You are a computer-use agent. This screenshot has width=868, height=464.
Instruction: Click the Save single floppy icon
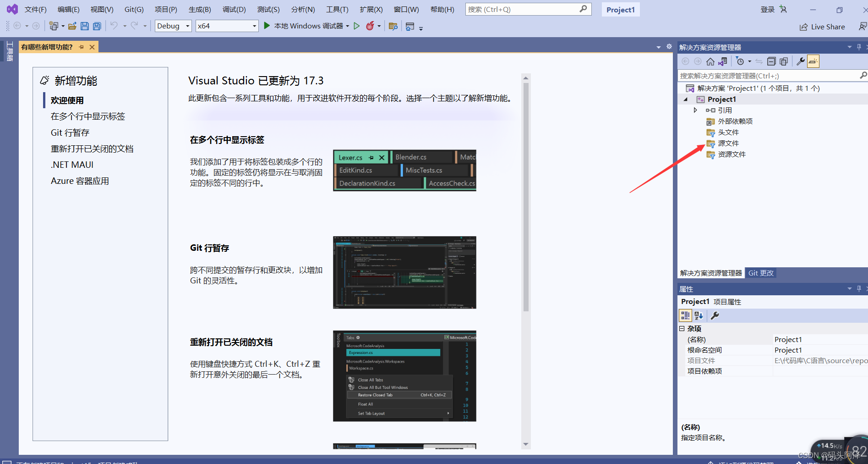click(85, 26)
